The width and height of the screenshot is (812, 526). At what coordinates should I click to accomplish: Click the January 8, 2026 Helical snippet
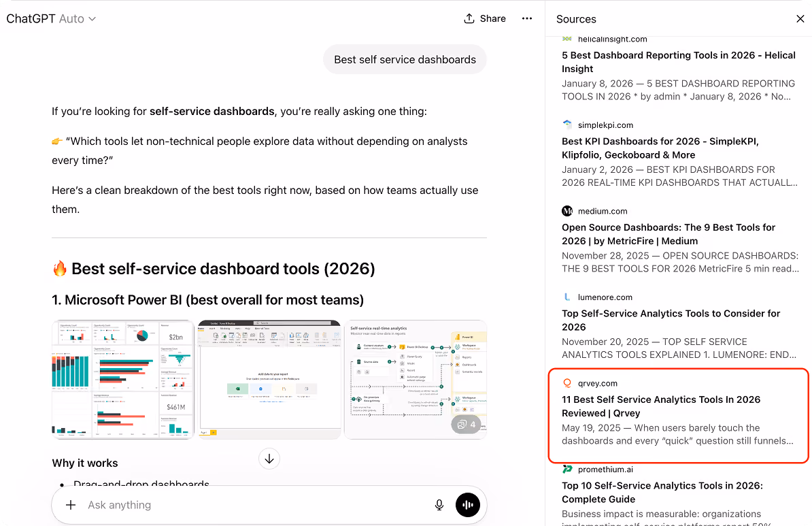tap(678, 91)
